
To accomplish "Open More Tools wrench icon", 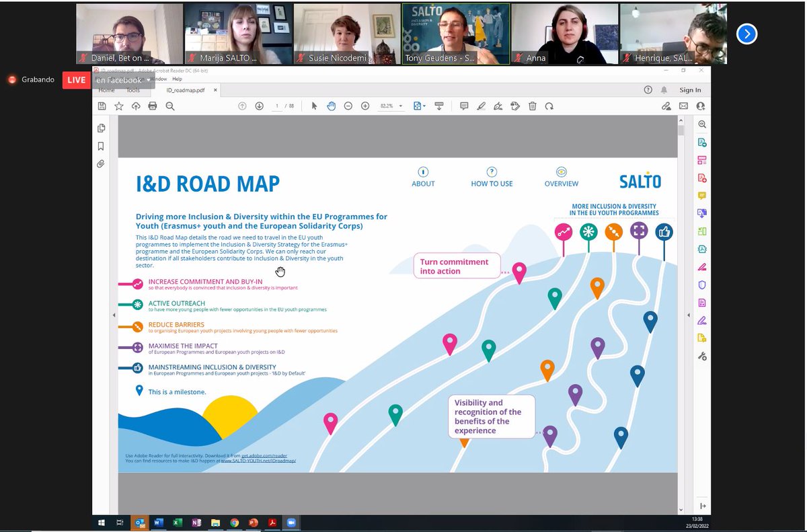I will point(702,356).
